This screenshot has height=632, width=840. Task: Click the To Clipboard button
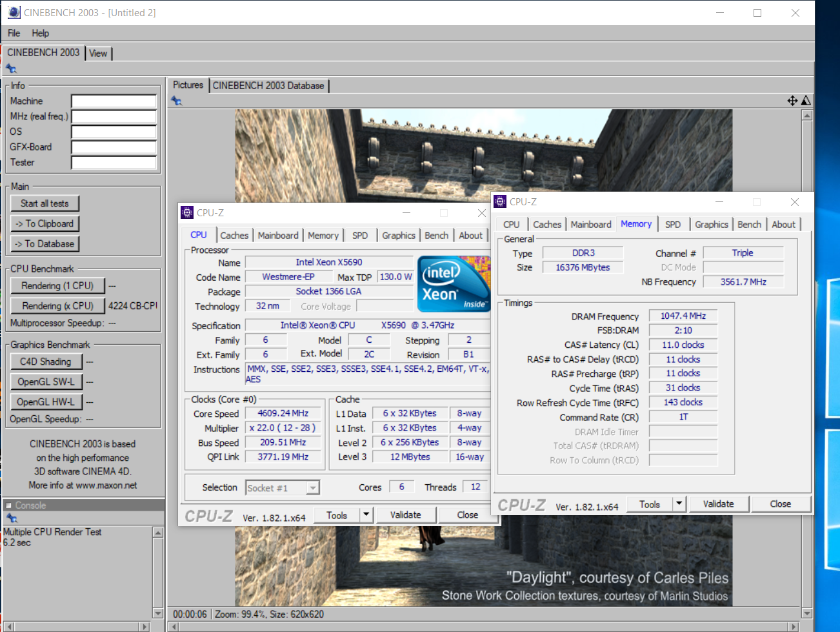pos(45,223)
